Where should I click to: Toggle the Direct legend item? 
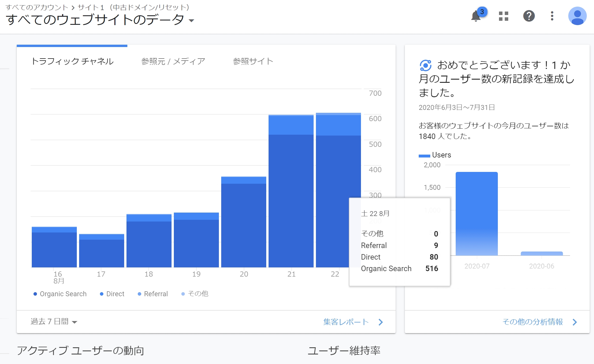(112, 294)
